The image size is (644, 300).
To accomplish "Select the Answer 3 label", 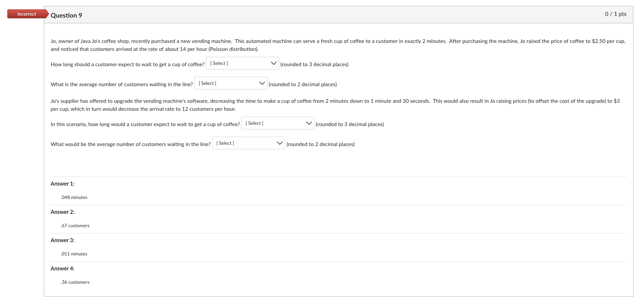I will [x=62, y=240].
